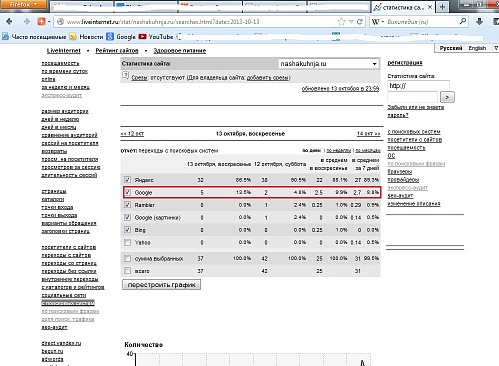Click the browser Forward arrow button
Viewport: 499px width, 366px height.
(x=27, y=22)
